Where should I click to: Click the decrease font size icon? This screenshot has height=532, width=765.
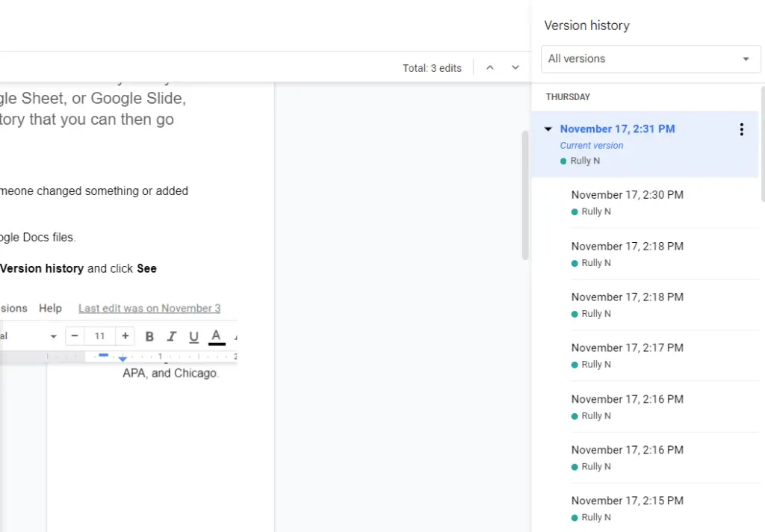[74, 336]
